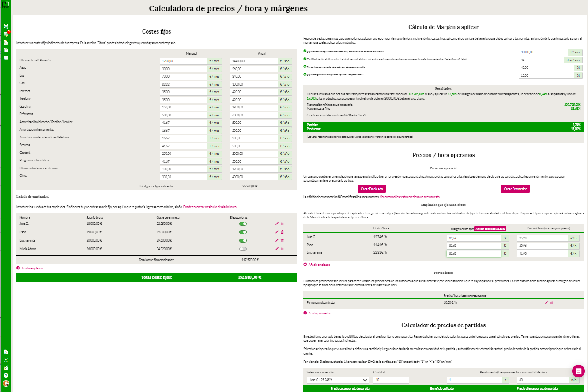The image size is (588, 392).
Task: Edit monthly Préstamos cost field
Action: pyautogui.click(x=183, y=115)
